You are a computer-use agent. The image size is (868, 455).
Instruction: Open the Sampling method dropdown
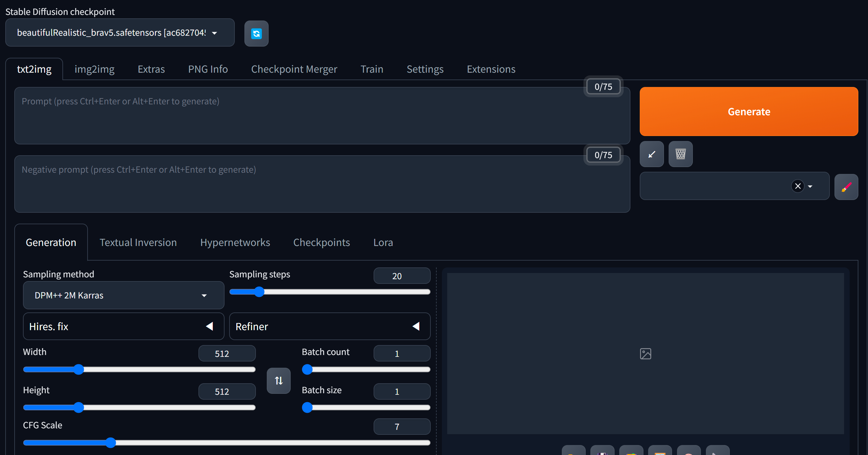point(123,295)
